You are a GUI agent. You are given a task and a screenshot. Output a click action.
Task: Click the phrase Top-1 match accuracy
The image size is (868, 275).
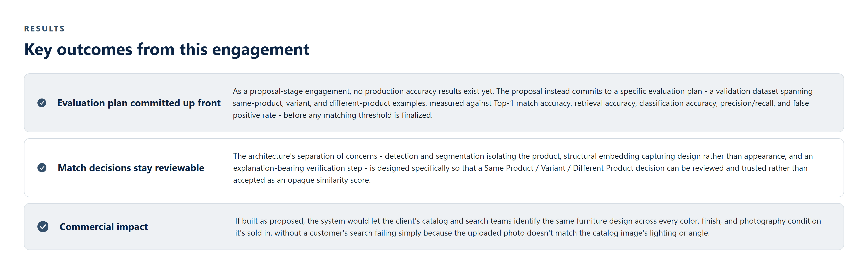point(532,103)
